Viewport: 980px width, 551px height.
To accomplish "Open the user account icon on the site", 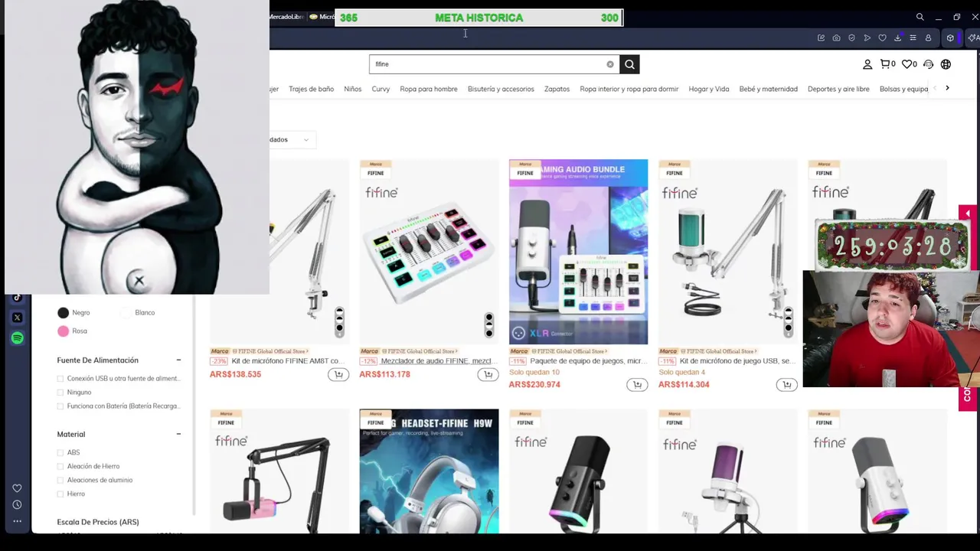I will click(867, 64).
